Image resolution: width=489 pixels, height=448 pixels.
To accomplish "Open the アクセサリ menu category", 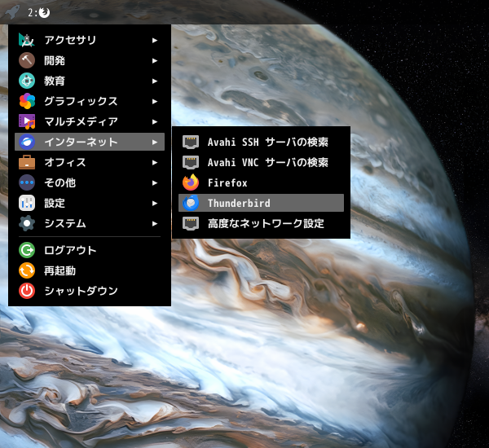I will (x=90, y=40).
